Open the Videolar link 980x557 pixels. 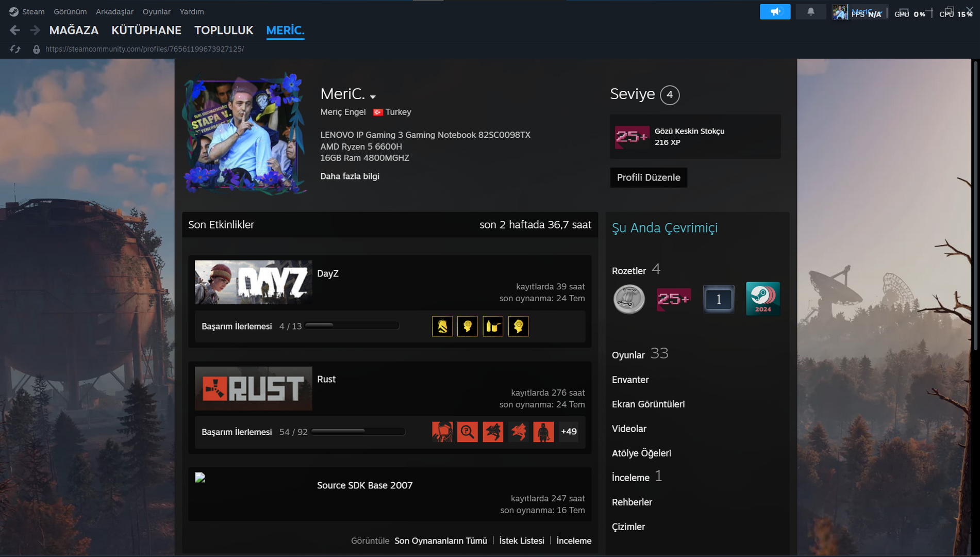(629, 429)
